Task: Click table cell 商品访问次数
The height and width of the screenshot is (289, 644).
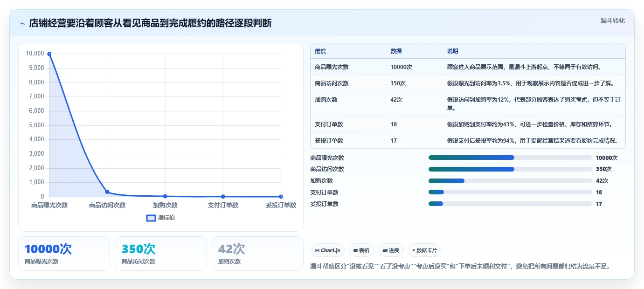Action: pyautogui.click(x=332, y=83)
